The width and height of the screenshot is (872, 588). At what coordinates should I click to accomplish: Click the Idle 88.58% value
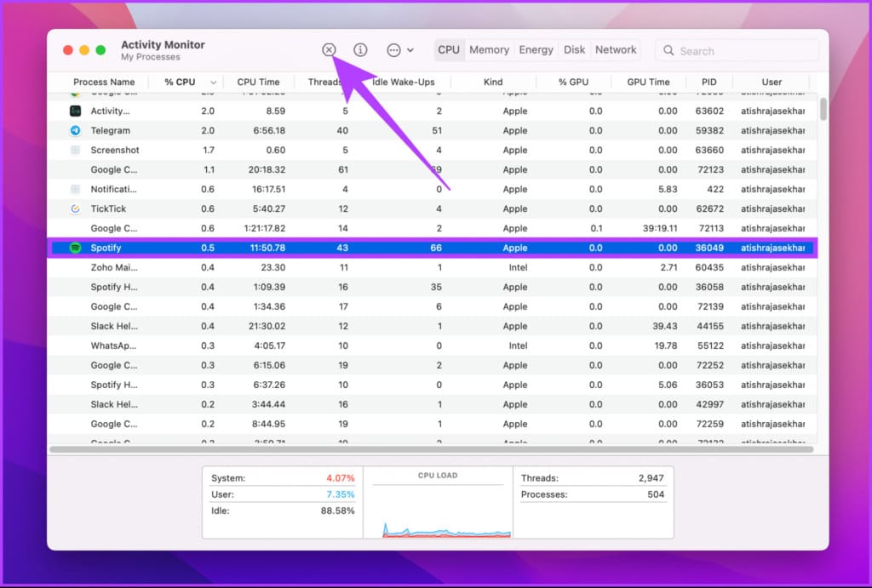tap(337, 511)
